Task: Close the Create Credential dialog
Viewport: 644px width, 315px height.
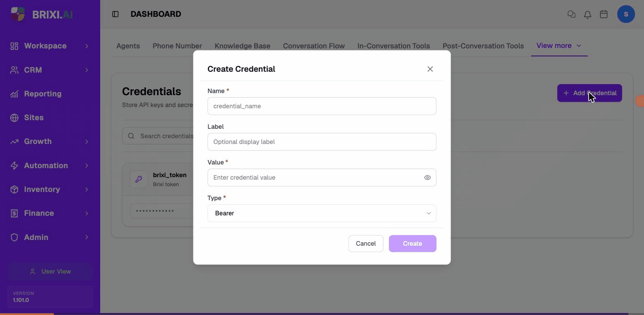Action: [430, 69]
